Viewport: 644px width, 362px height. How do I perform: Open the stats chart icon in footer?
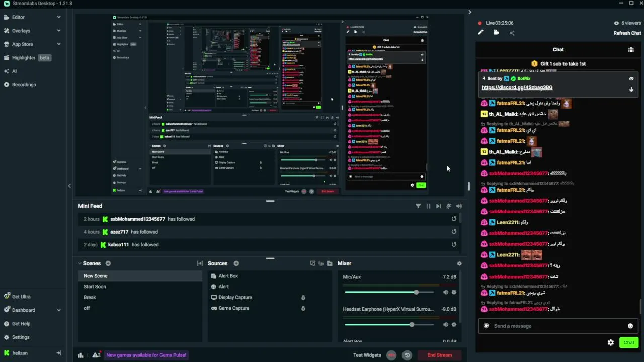coord(80,355)
